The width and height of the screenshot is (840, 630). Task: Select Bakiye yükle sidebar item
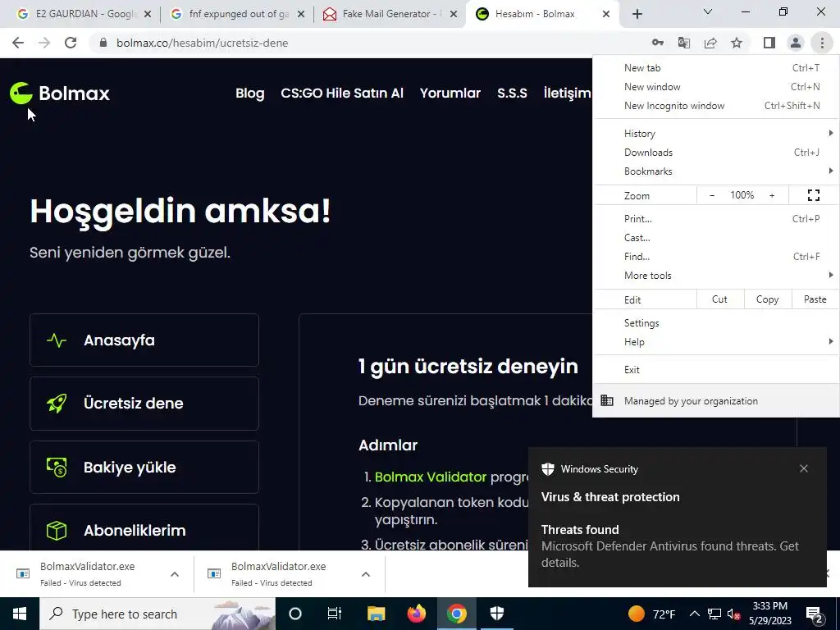144,467
